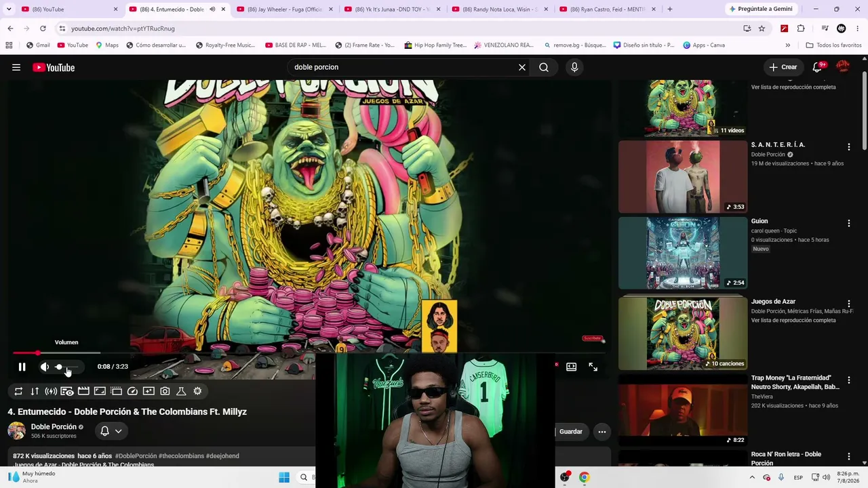Image resolution: width=868 pixels, height=488 pixels.
Task: Open a new browser tab
Action: click(670, 9)
